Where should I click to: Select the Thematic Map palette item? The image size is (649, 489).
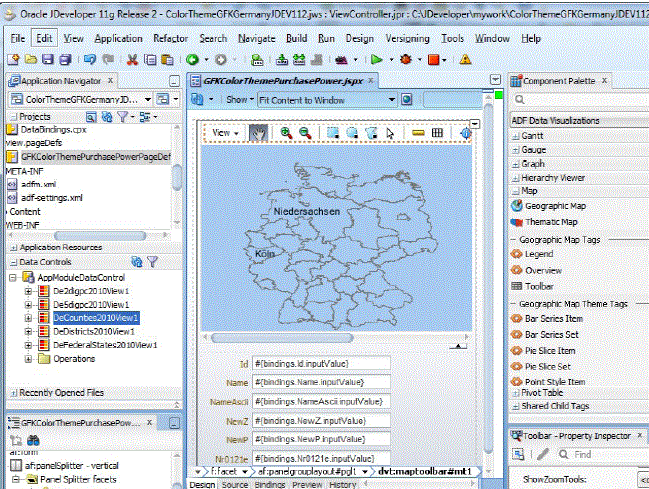pyautogui.click(x=551, y=222)
